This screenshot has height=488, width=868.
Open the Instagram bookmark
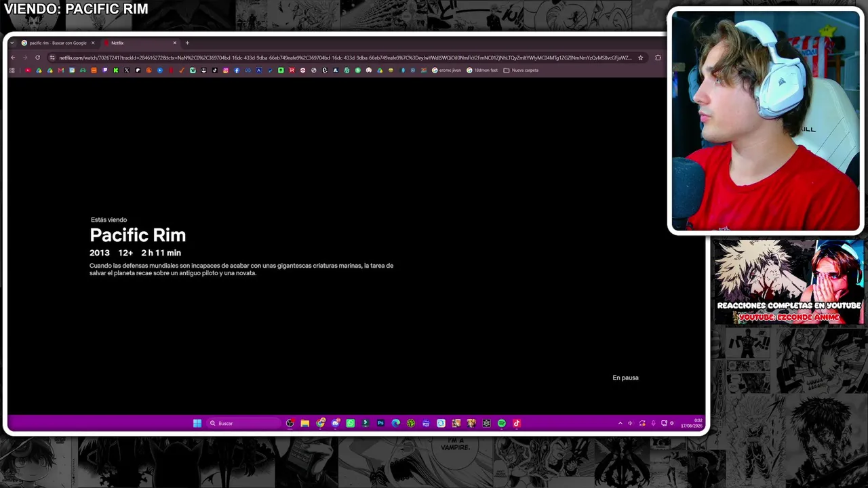pyautogui.click(x=226, y=70)
